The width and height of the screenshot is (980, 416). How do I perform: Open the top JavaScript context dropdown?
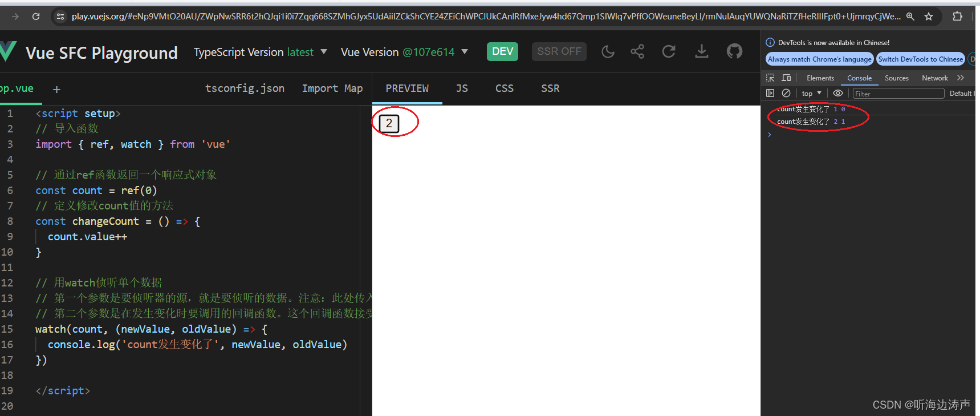coord(812,93)
